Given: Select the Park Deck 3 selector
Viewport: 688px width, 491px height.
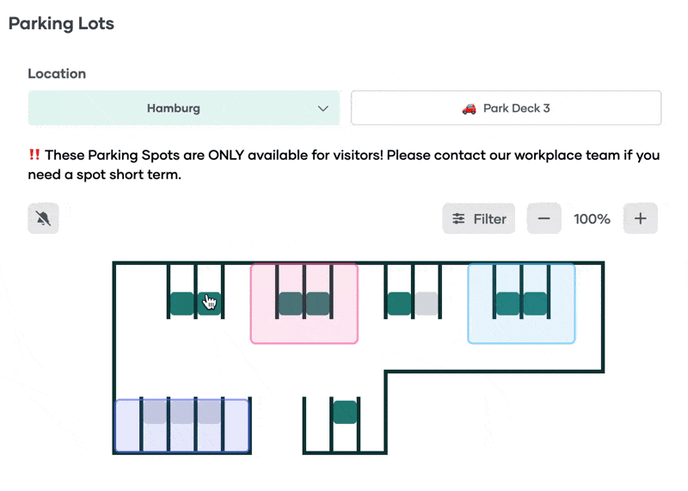Looking at the screenshot, I should (506, 108).
